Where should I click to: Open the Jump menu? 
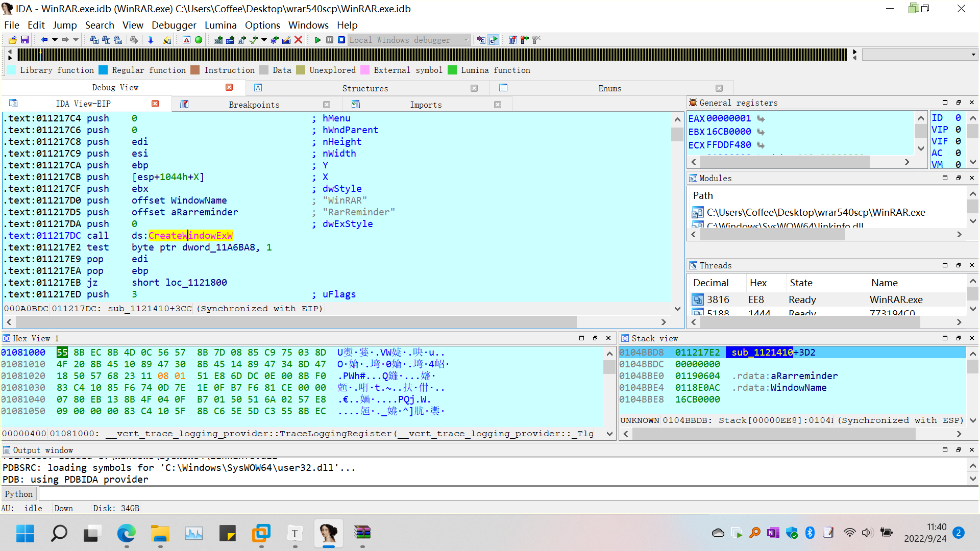[x=65, y=25]
